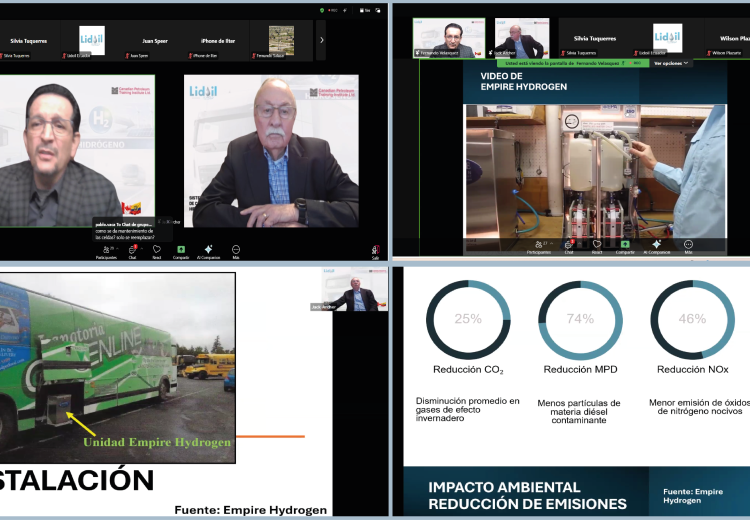
Task: Open AI Companion in left Zoom toolbar
Action: click(x=208, y=249)
